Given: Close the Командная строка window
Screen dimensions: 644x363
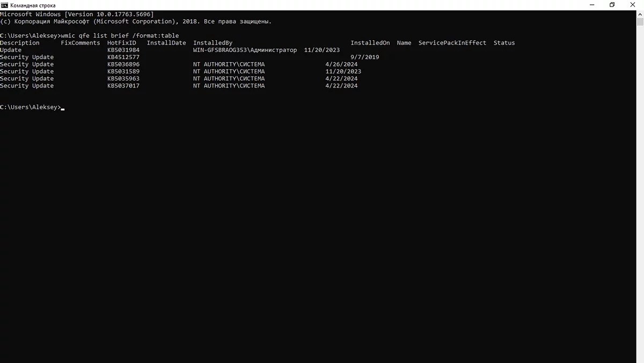Looking at the screenshot, I should 634,5.
